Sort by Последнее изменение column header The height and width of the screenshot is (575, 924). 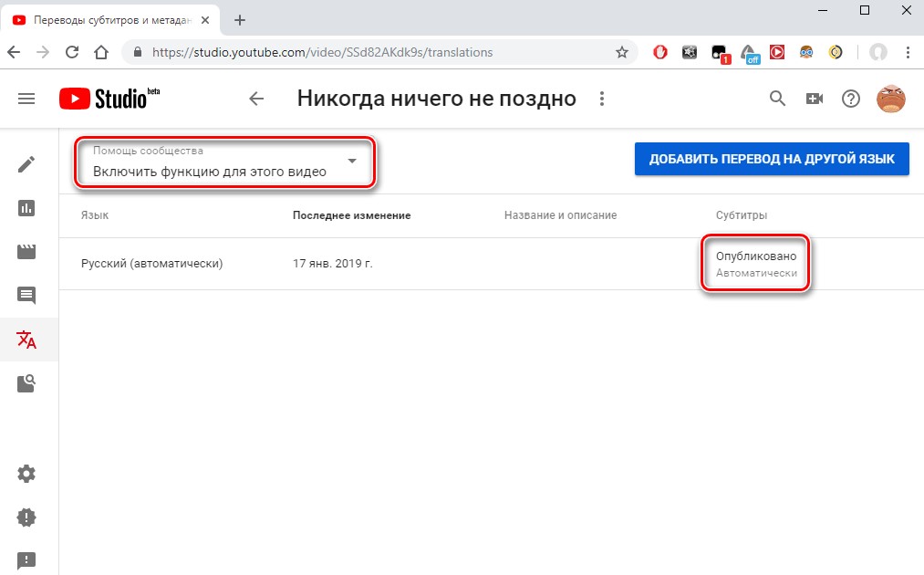[x=351, y=215]
